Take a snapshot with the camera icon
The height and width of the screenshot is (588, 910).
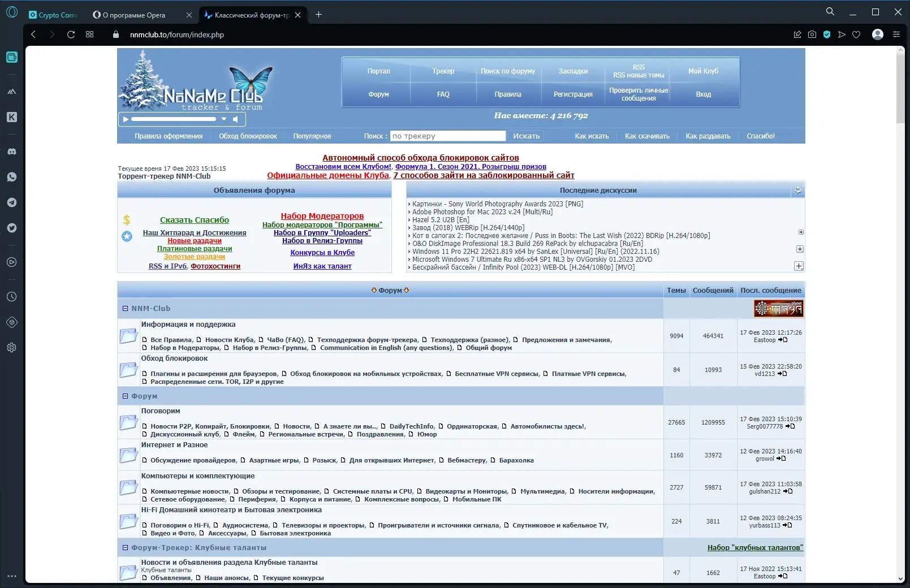pos(812,34)
